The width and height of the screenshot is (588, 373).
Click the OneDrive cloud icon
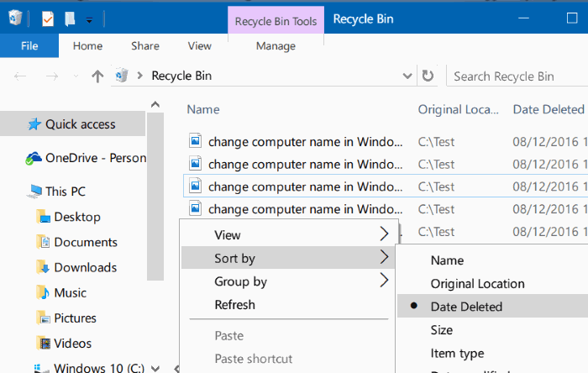34,158
